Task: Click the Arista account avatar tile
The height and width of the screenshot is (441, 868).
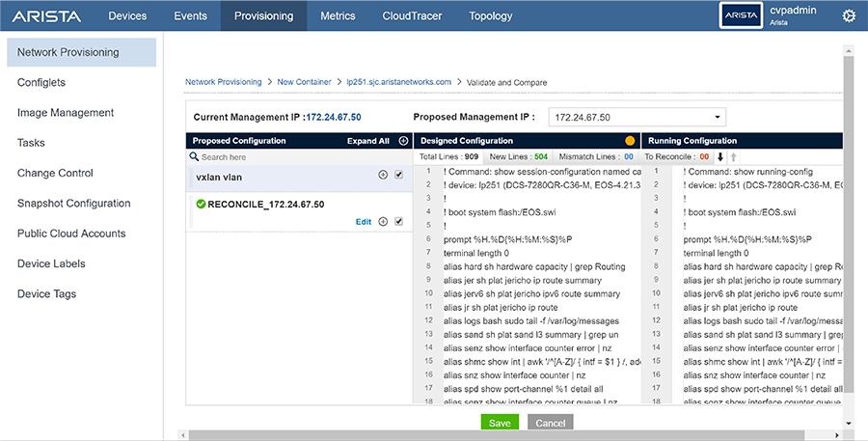Action: pos(741,15)
